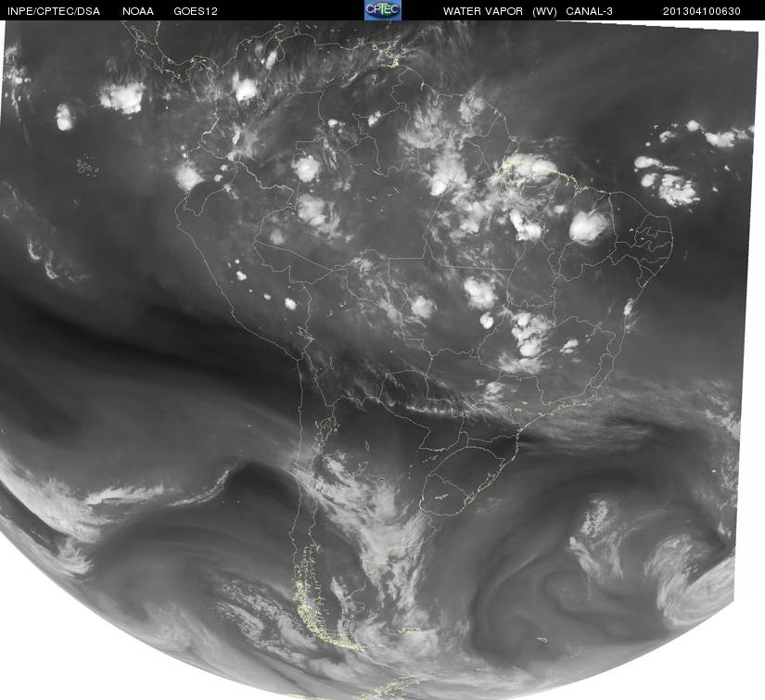Click the 201304100630 timestamp
This screenshot has height=700, width=765.
coord(702,11)
